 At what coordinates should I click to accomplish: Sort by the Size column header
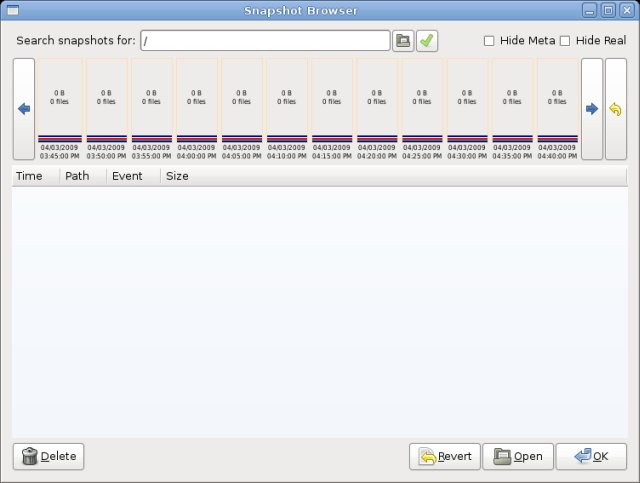click(x=393, y=176)
